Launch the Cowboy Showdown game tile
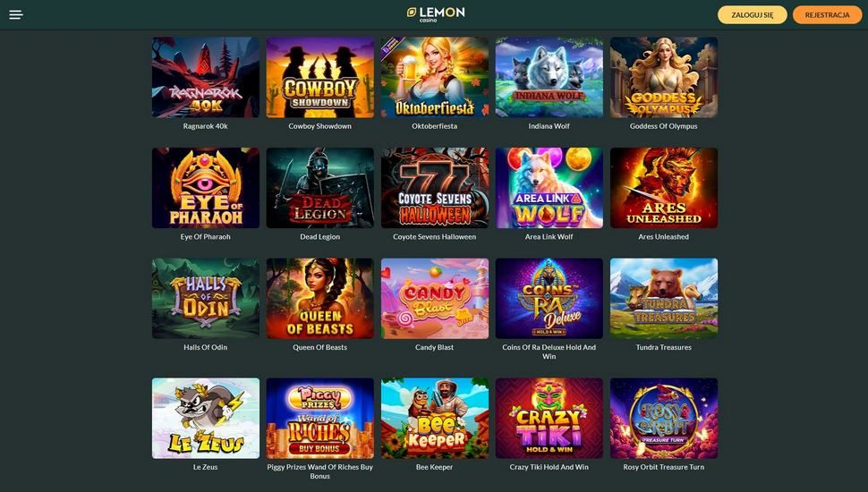The image size is (868, 492). (320, 78)
